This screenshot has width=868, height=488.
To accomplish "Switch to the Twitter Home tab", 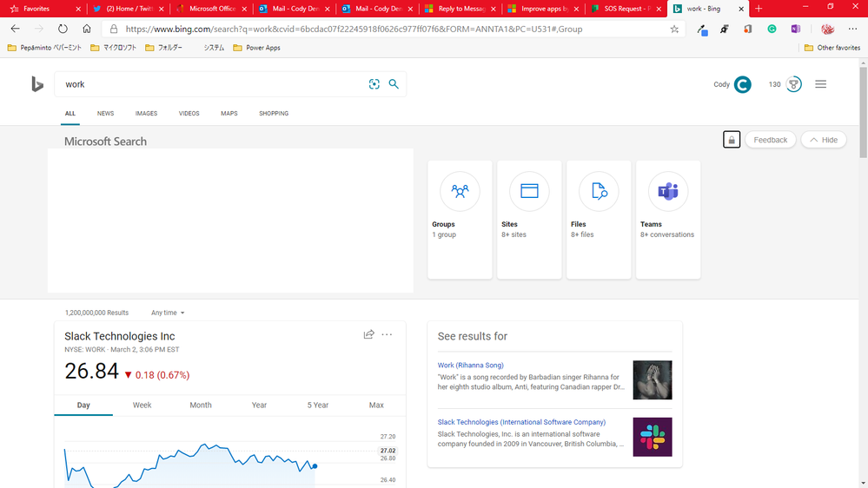I will click(129, 9).
